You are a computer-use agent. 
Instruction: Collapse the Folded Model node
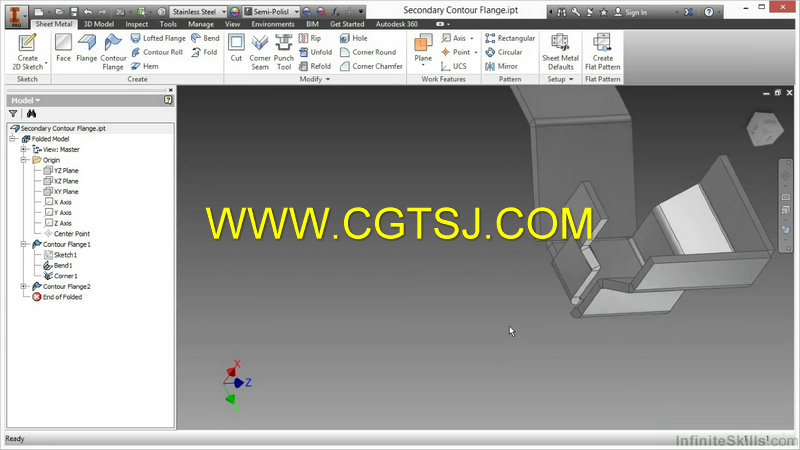(13, 139)
